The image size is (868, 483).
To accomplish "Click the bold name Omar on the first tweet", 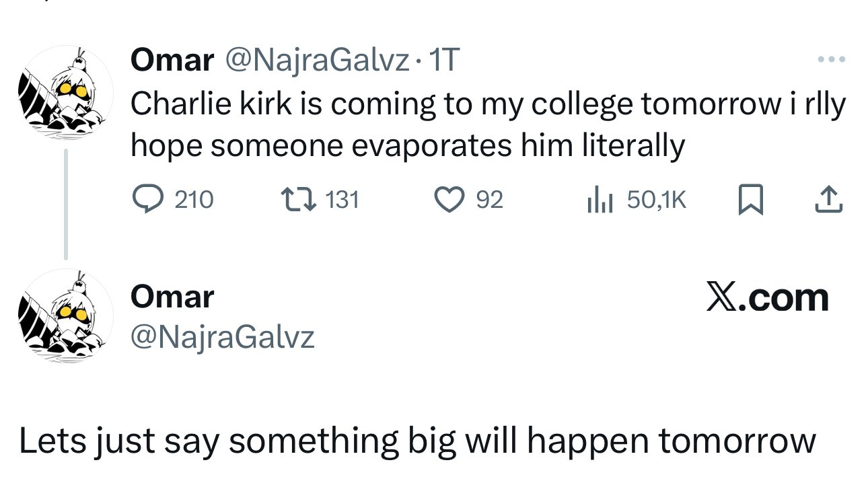I will click(172, 61).
